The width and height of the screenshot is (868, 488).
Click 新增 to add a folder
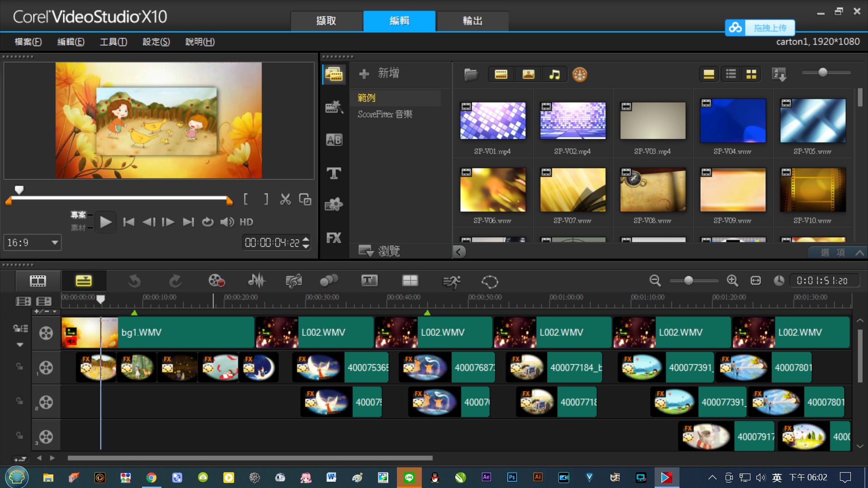[x=379, y=73]
